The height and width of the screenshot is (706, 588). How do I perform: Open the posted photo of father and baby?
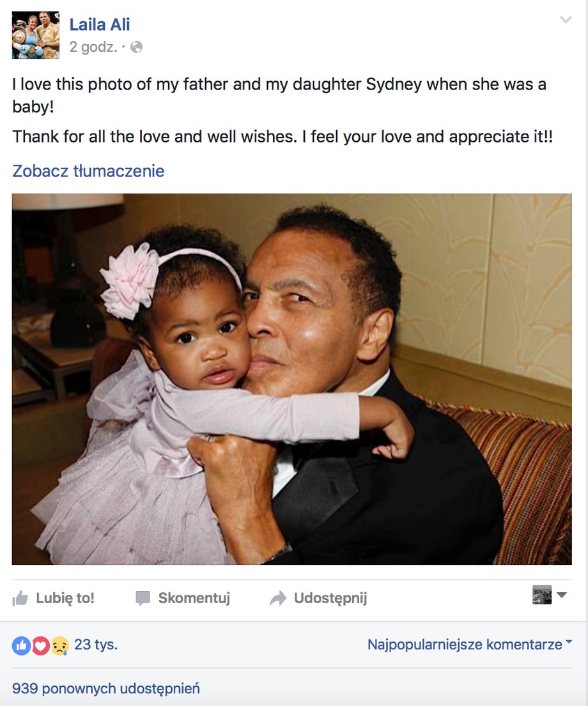[292, 379]
